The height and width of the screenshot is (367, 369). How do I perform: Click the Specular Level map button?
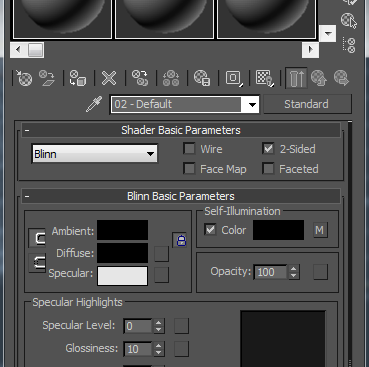pyautogui.click(x=181, y=326)
